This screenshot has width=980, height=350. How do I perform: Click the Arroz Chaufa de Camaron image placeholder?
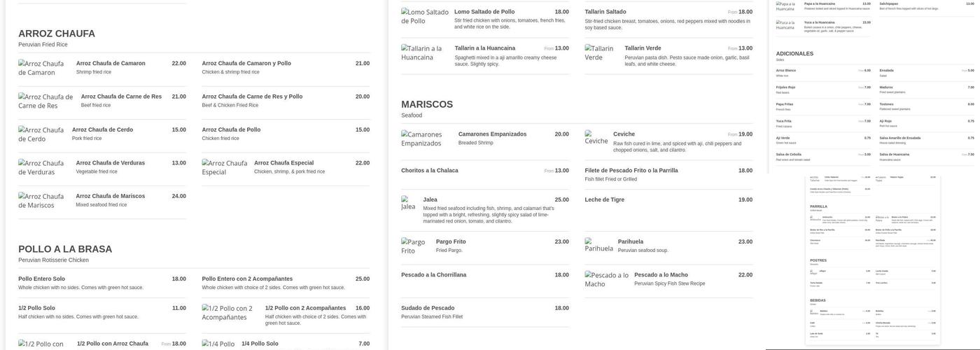[41, 68]
